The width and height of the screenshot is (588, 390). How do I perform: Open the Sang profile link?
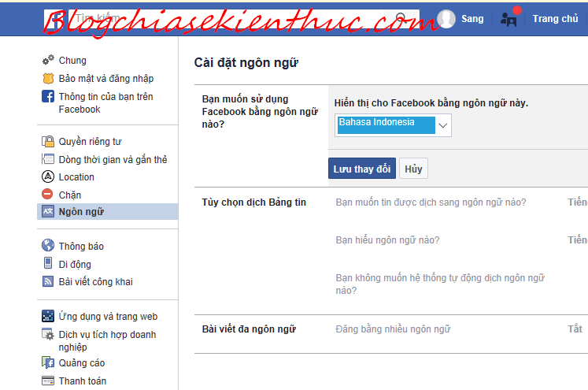472,18
